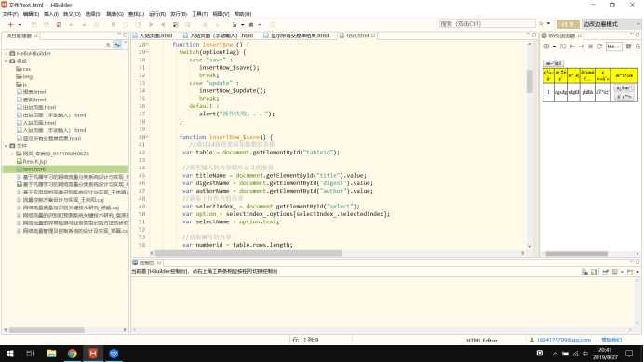Open Google Chrome from the taskbar

click(x=73, y=354)
